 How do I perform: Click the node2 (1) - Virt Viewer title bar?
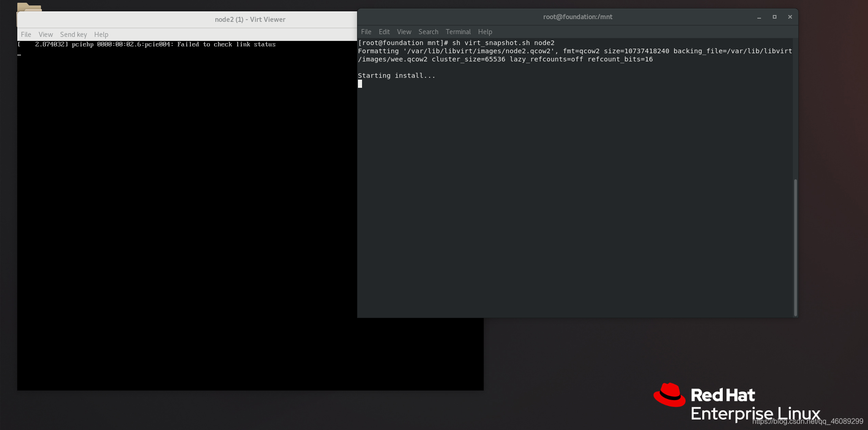pos(187,20)
